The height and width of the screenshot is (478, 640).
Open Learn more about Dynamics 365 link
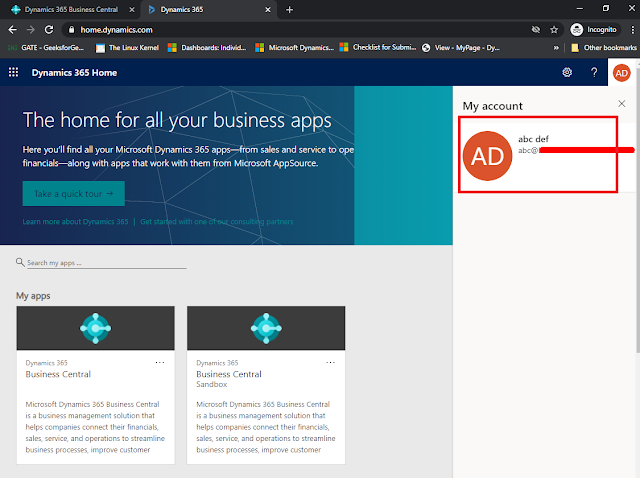point(75,222)
